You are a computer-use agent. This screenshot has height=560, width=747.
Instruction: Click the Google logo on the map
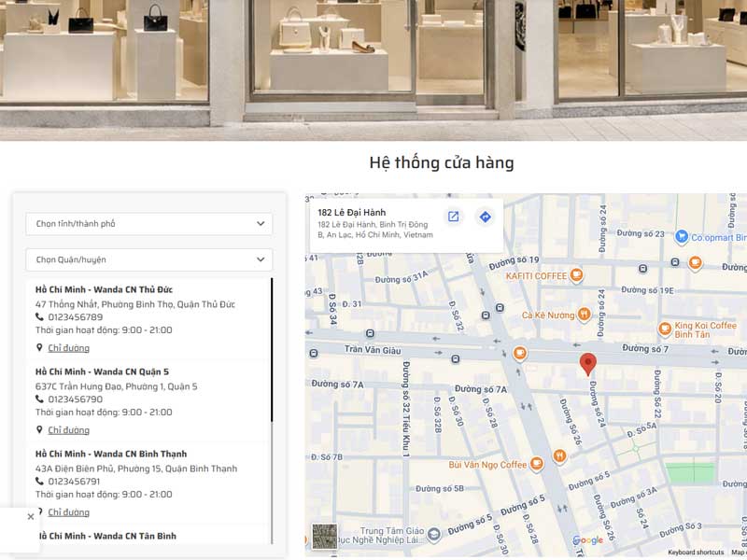click(588, 540)
